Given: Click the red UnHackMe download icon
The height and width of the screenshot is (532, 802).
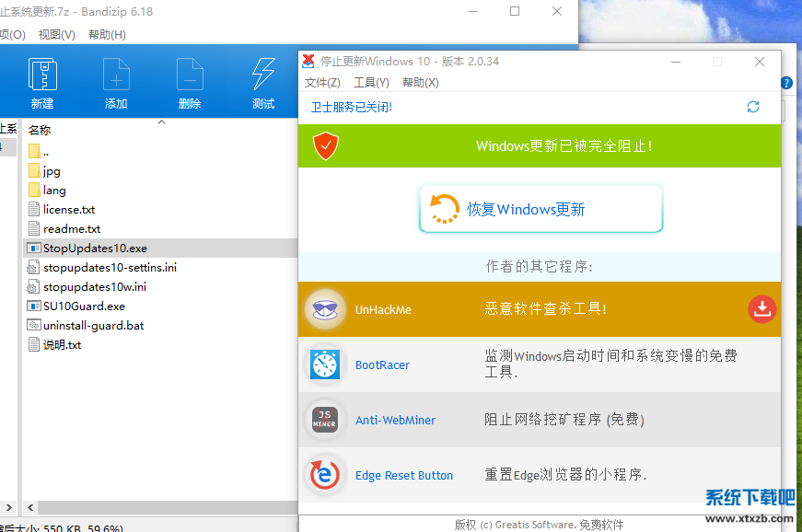Looking at the screenshot, I should (761, 309).
